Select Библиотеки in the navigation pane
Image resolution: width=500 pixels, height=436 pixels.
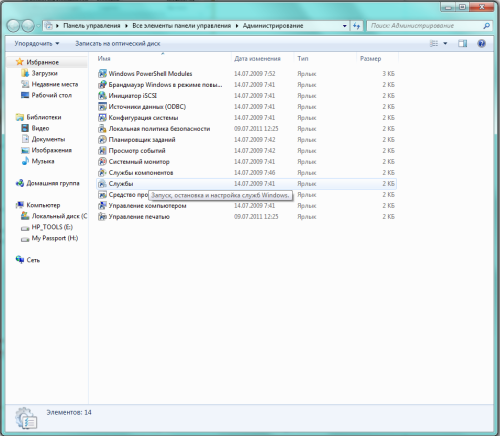pyautogui.click(x=44, y=117)
